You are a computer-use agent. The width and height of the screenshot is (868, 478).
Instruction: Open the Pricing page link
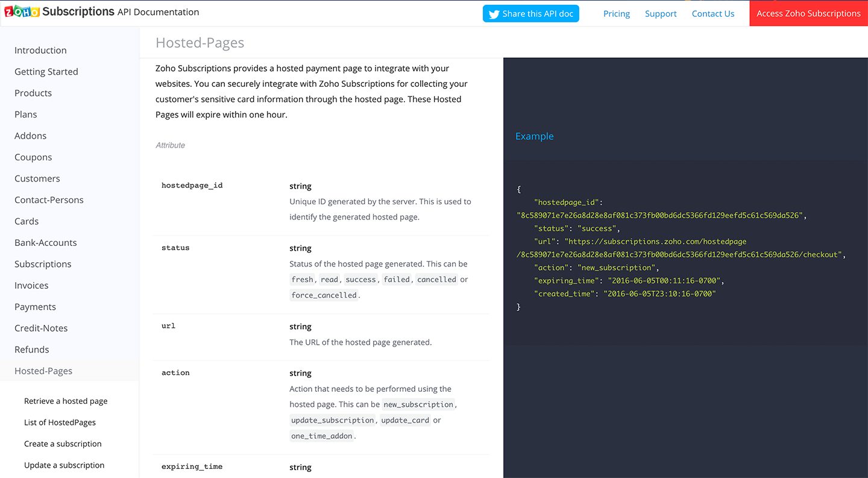point(616,13)
